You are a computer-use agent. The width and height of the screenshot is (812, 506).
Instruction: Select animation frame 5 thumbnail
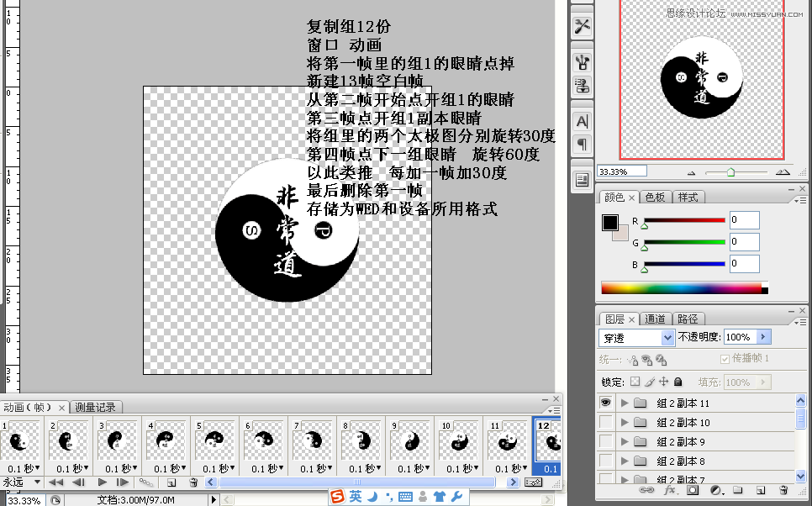point(214,441)
